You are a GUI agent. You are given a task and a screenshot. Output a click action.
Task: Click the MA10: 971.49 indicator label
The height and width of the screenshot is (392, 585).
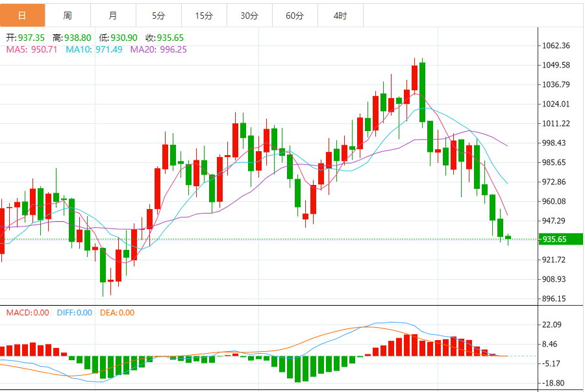pyautogui.click(x=94, y=49)
